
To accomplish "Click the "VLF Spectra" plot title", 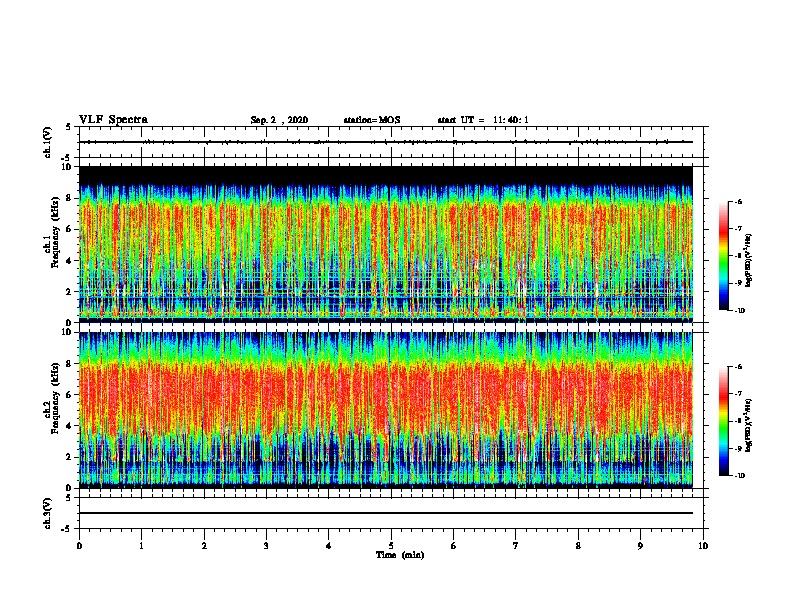I will point(113,120).
